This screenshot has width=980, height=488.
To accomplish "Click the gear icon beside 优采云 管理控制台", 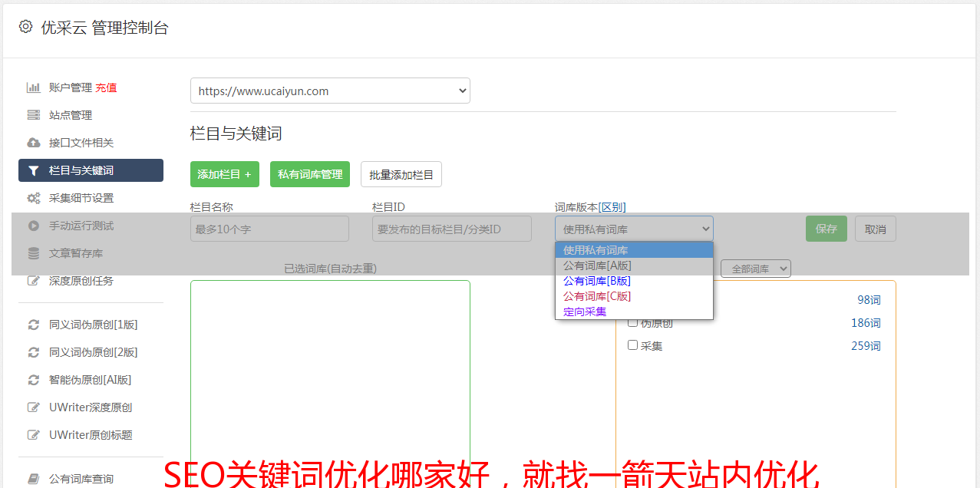I will [25, 27].
